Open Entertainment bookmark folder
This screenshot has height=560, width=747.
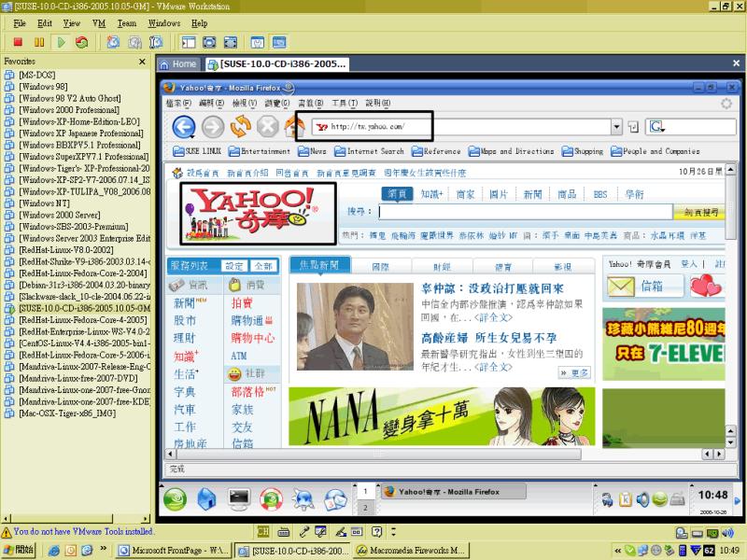(260, 151)
